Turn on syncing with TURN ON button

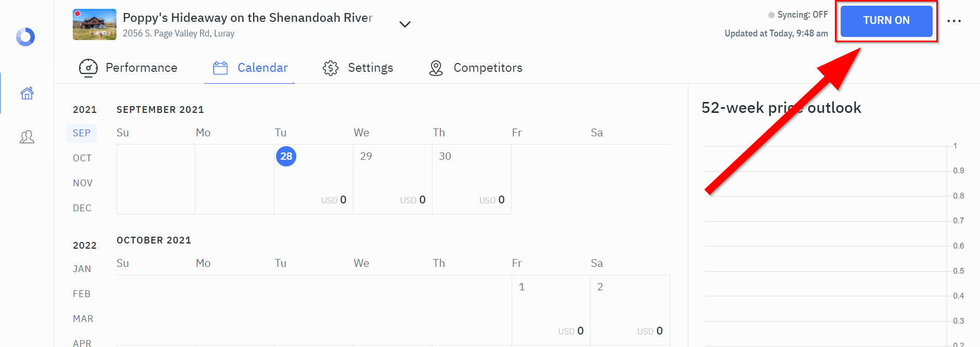pos(886,21)
